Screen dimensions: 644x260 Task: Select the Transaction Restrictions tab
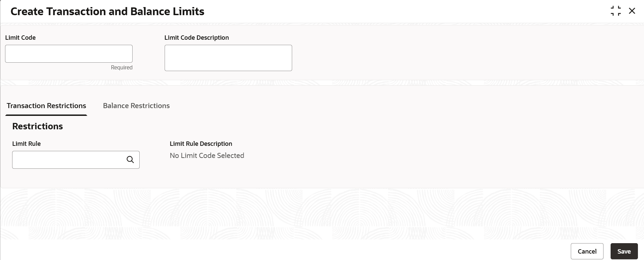coord(47,106)
